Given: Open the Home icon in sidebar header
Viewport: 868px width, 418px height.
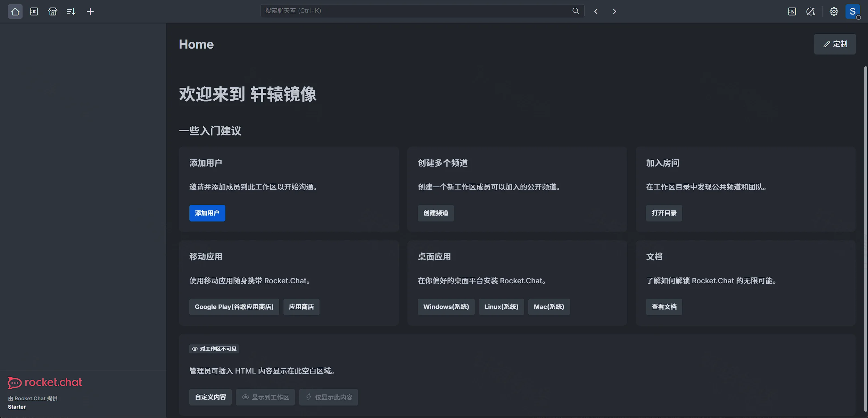Looking at the screenshot, I should pyautogui.click(x=15, y=11).
